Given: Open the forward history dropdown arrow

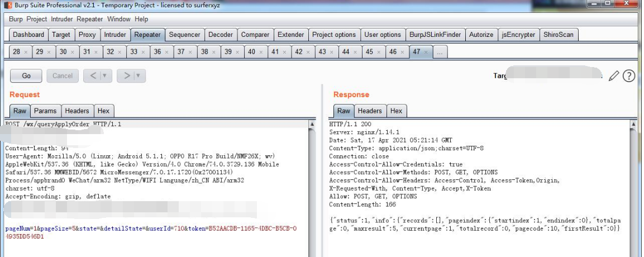Looking at the screenshot, I should coord(139,75).
